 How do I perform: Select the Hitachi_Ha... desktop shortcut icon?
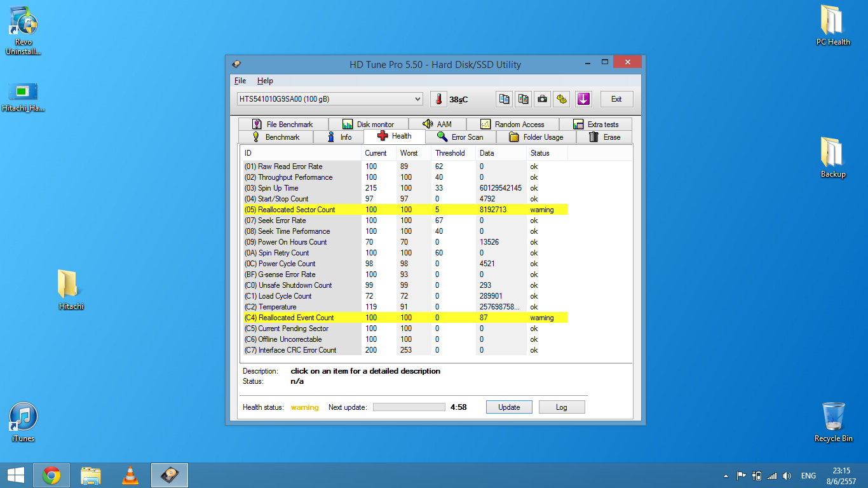[x=24, y=97]
